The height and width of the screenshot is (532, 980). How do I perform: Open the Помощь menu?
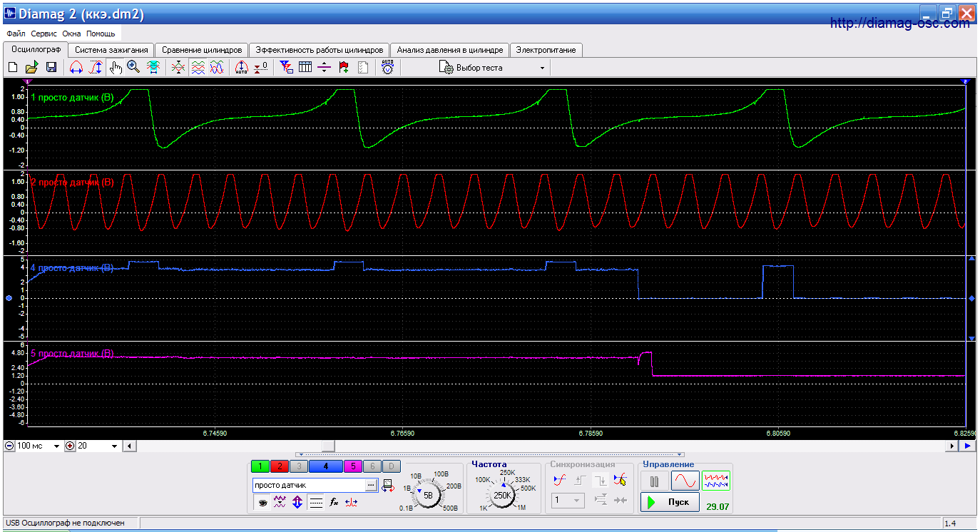(101, 34)
